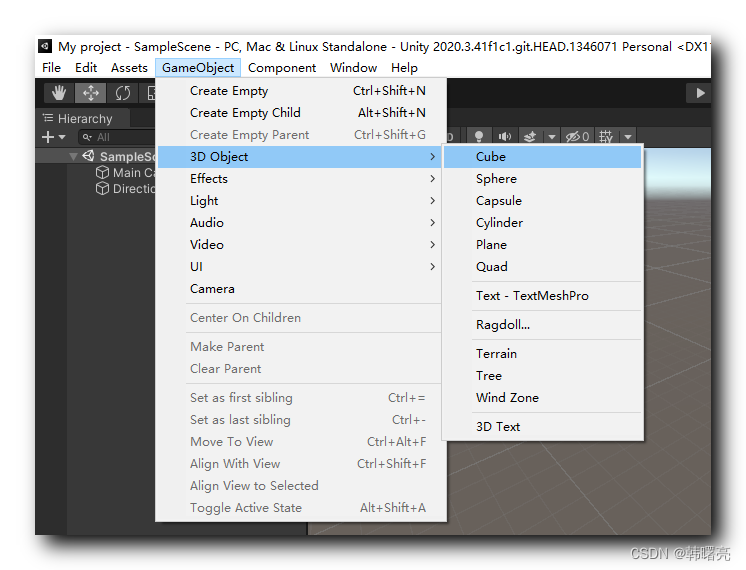Create a Tree object
746x570 pixels.
point(543,376)
